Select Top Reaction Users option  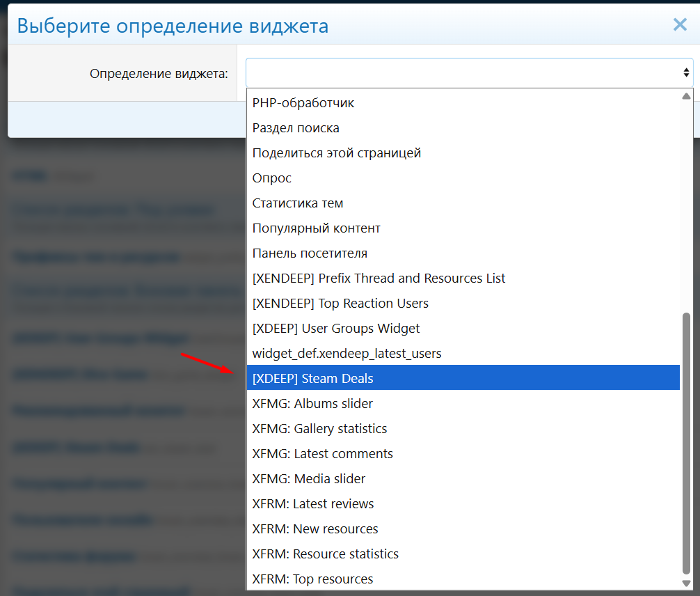tap(340, 304)
